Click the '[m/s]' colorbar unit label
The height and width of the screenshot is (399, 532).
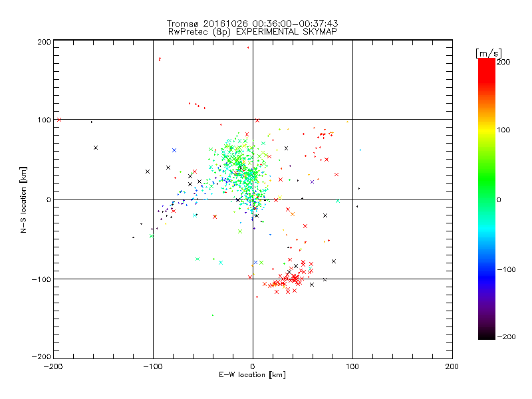pos(489,53)
